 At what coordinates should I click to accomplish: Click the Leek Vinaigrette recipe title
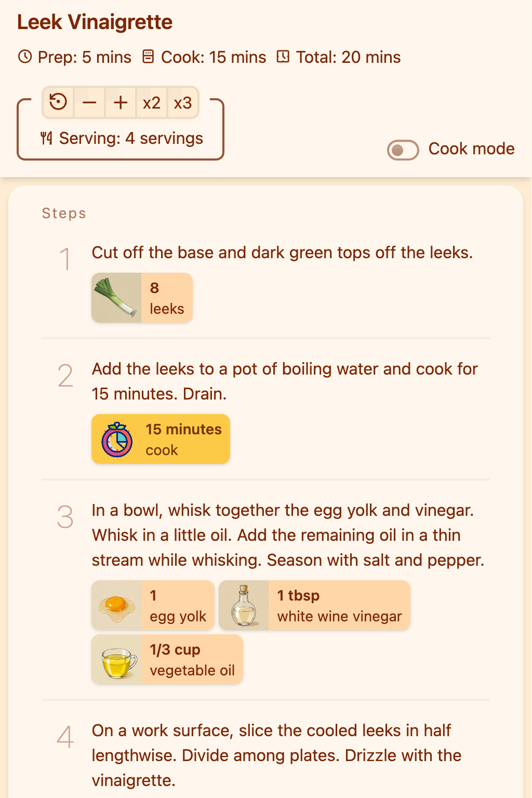tap(95, 22)
